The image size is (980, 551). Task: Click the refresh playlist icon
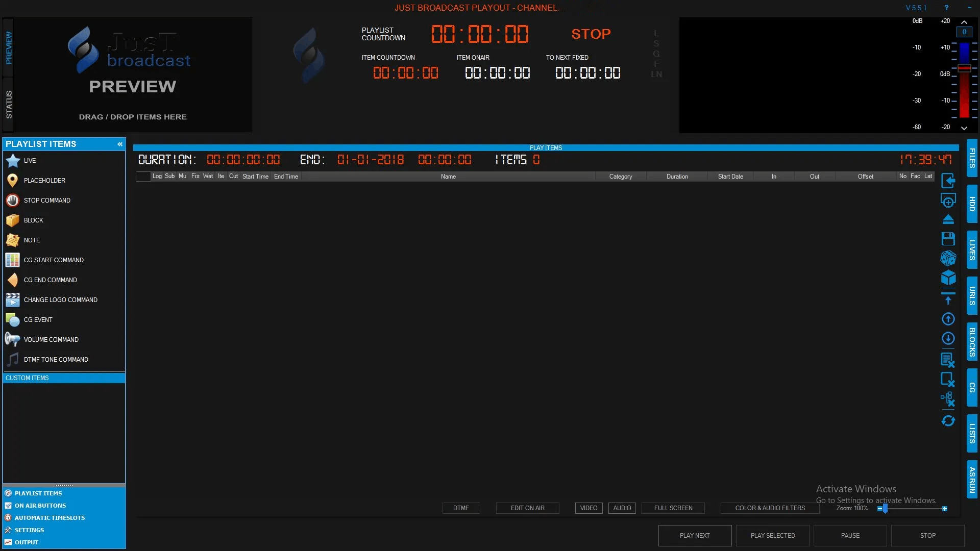(948, 421)
